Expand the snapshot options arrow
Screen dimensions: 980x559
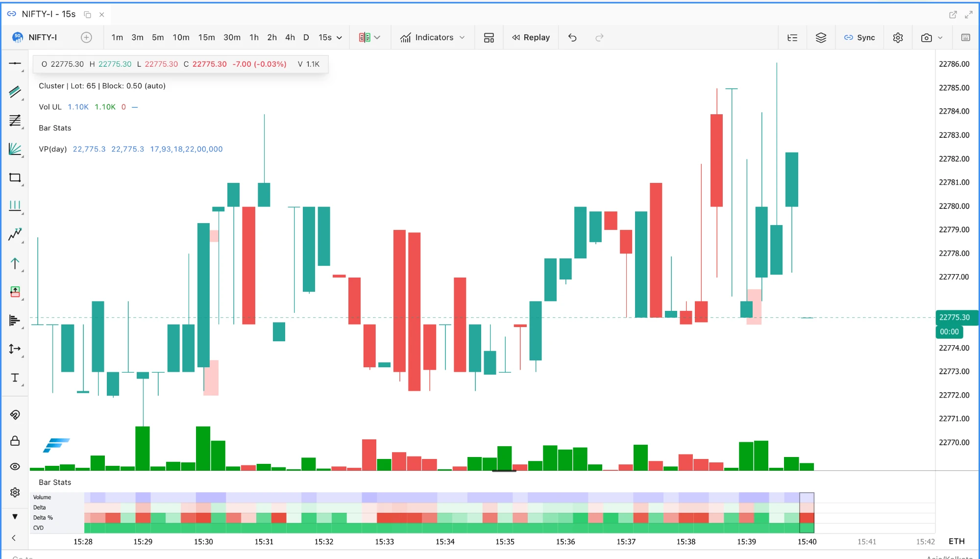coord(940,37)
